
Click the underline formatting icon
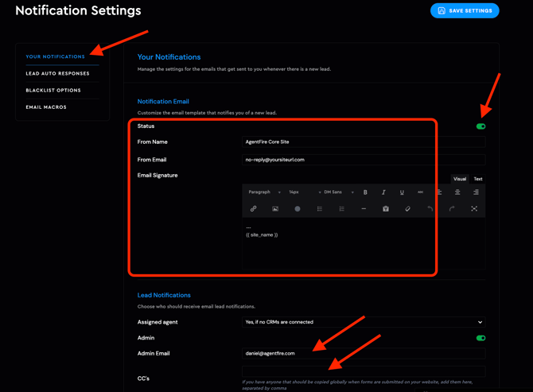(402, 192)
